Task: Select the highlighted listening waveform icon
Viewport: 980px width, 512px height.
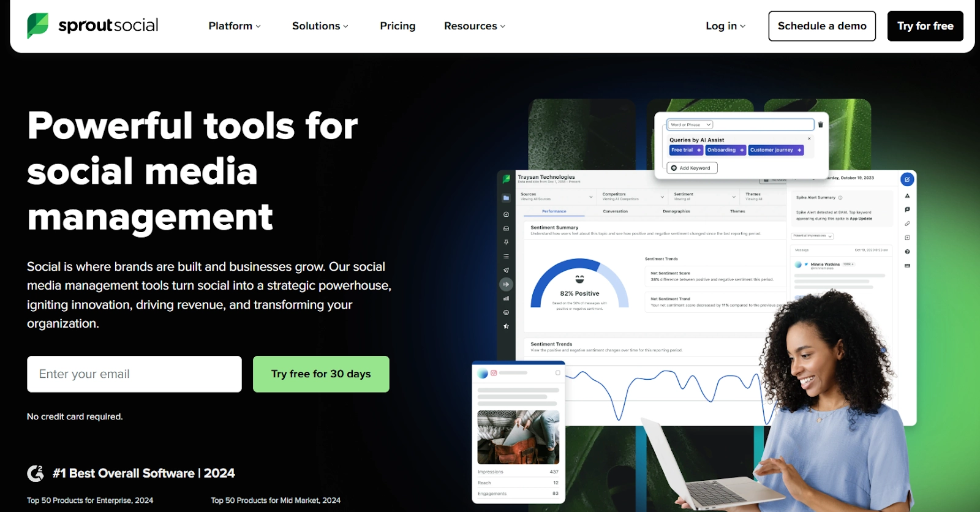Action: click(506, 284)
